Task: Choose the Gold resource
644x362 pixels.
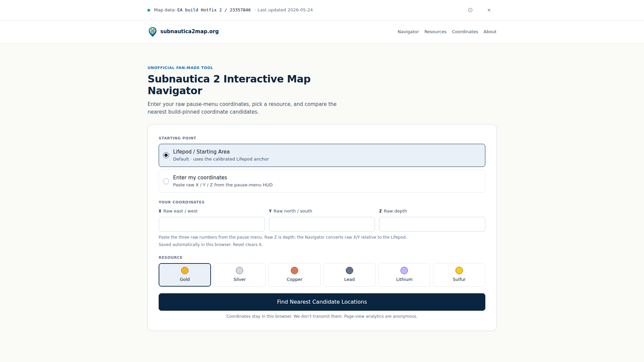Action: tap(185, 275)
